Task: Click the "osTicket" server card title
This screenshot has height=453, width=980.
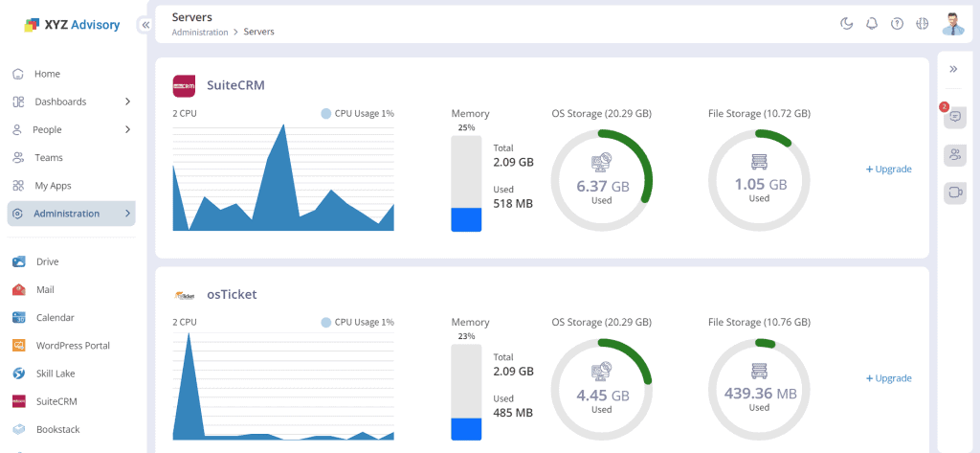Action: click(x=232, y=294)
